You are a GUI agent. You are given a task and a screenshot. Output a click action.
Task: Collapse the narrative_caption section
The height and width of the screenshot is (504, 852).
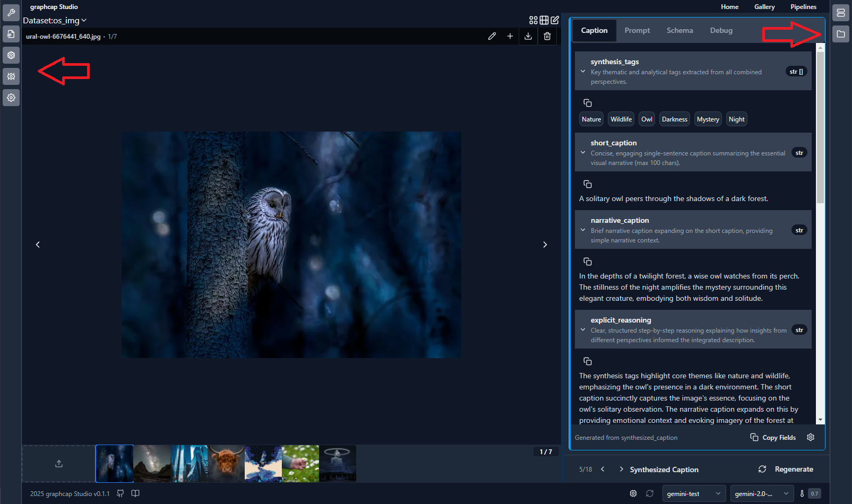click(583, 230)
